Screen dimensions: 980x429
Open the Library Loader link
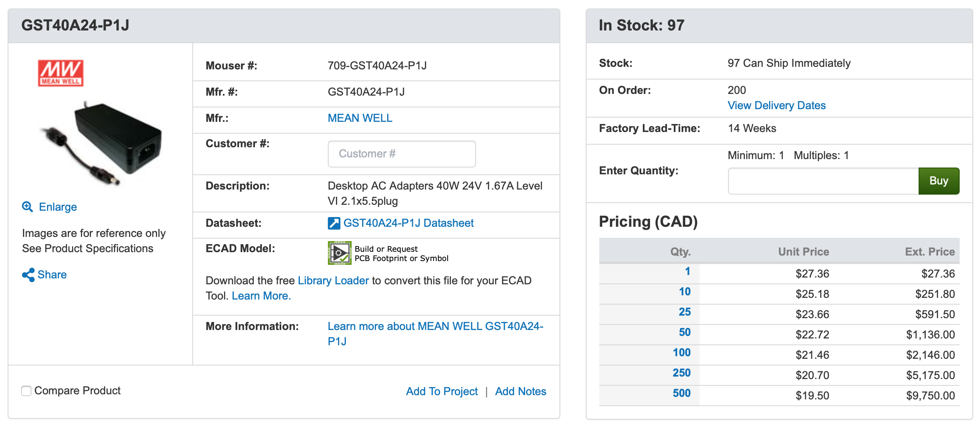[333, 280]
